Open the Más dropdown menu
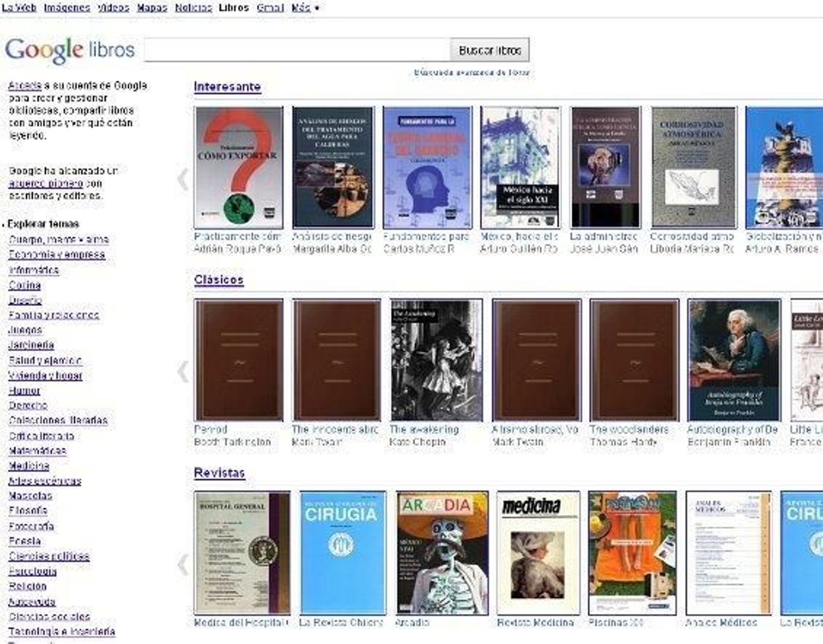 pos(300,8)
